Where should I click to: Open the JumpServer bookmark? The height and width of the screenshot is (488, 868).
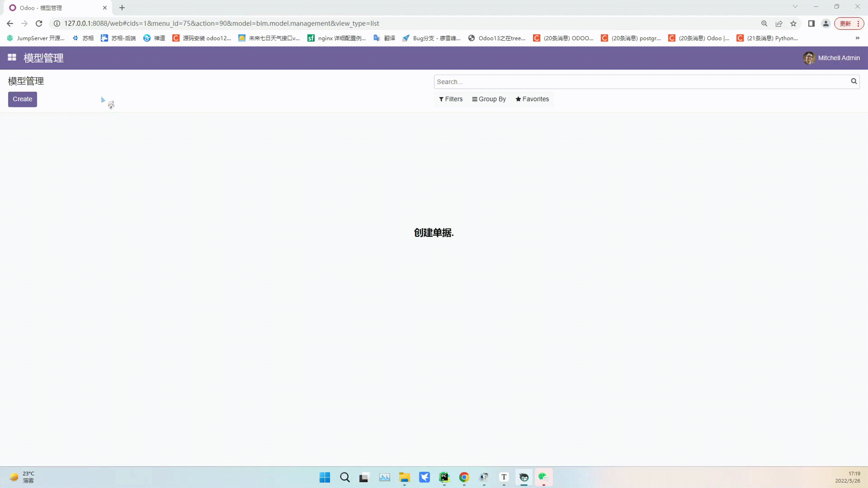click(x=36, y=38)
